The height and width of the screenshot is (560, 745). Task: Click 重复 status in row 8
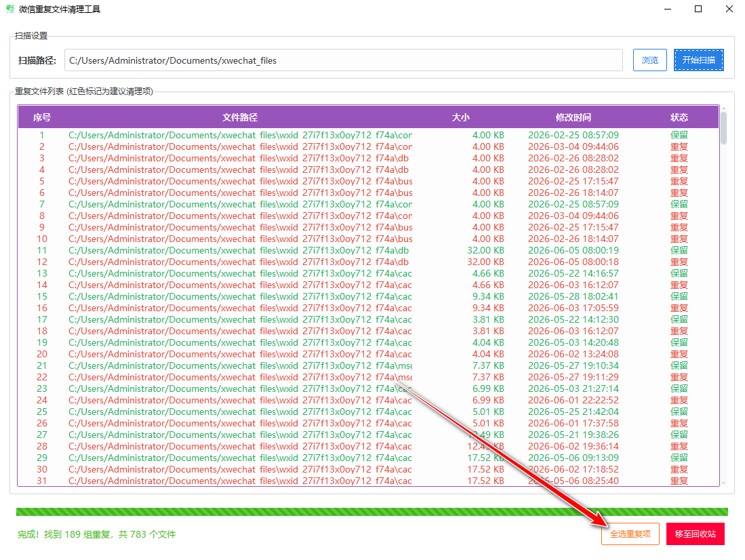coord(679,216)
